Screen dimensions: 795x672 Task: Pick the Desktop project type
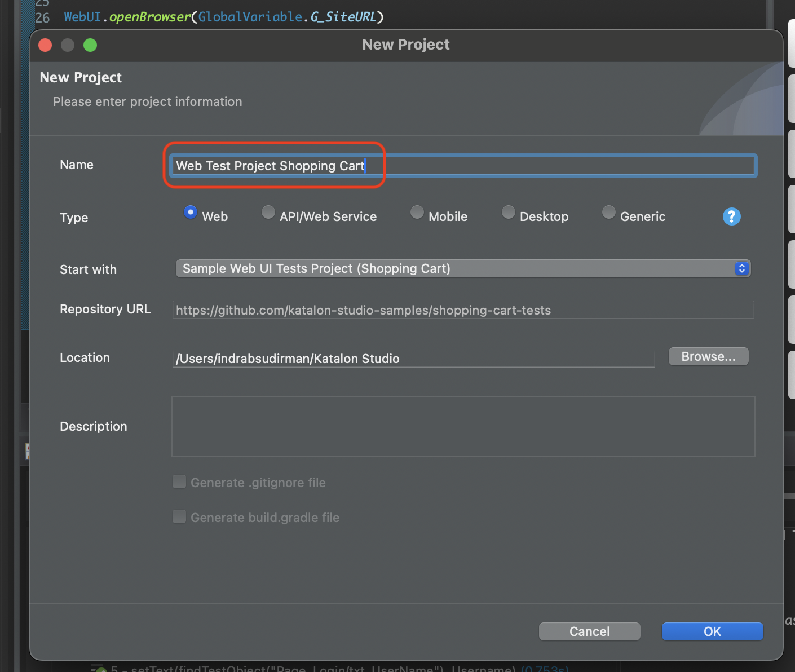point(509,213)
